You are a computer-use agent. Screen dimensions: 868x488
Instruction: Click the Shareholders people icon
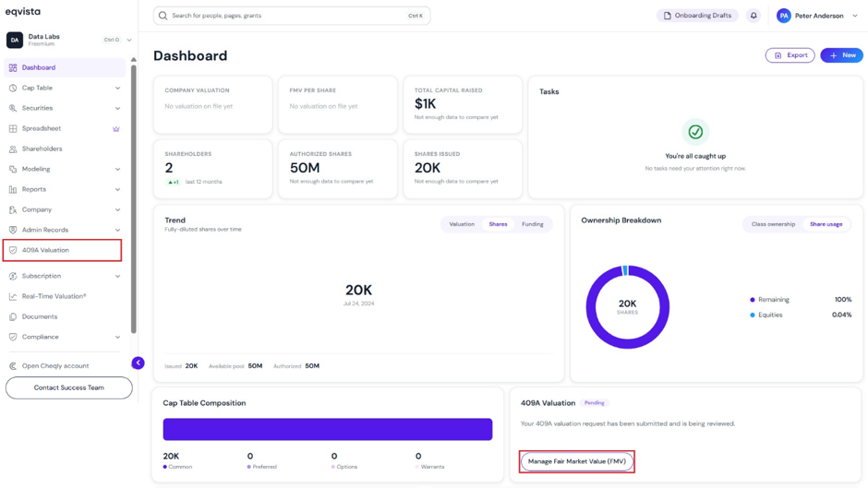coord(13,149)
